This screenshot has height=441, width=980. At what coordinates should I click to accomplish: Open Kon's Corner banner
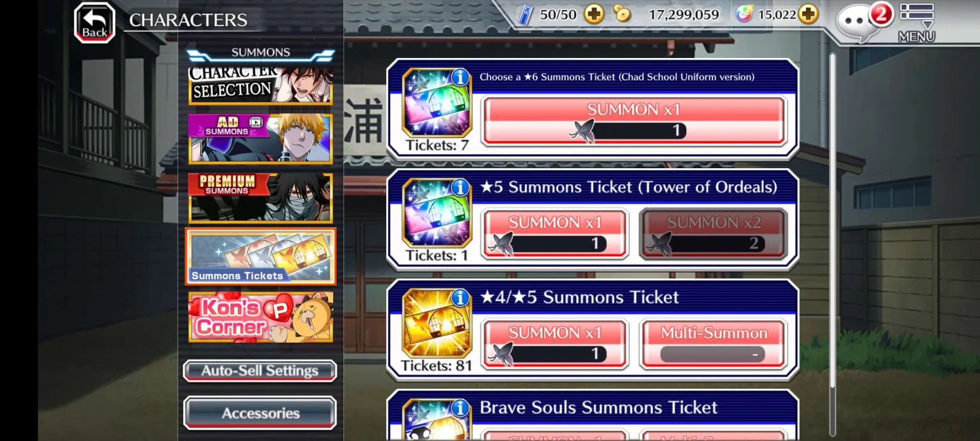261,317
